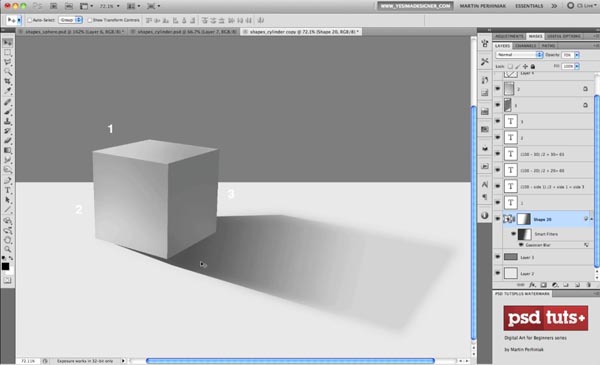The image size is (600, 365).
Task: Select the Layer 2 thumbnail
Action: [510, 273]
